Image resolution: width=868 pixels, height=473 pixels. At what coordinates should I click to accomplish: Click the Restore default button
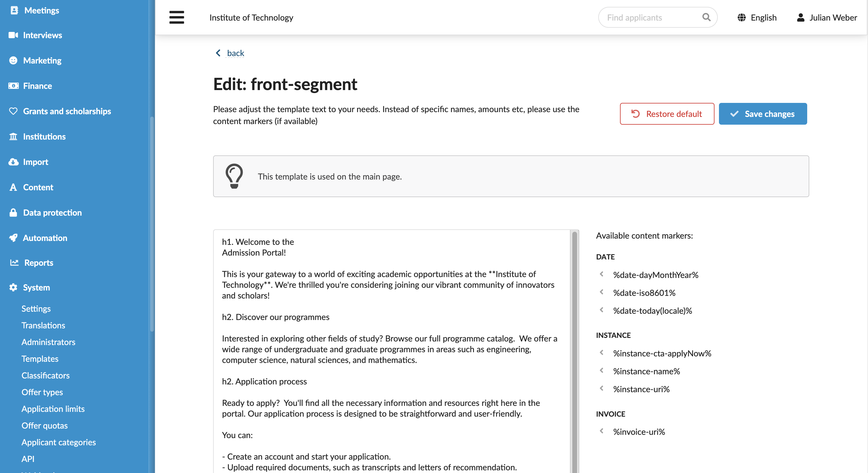click(667, 114)
